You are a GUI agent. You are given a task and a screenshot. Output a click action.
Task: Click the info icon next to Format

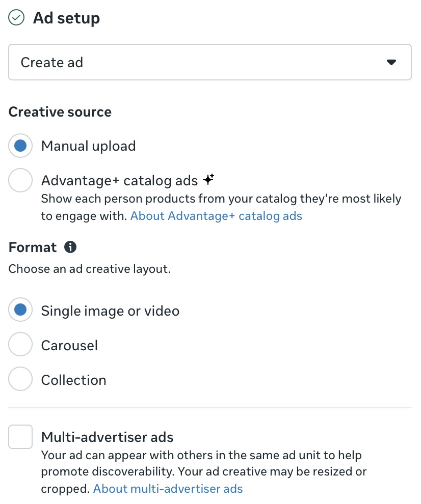(70, 247)
